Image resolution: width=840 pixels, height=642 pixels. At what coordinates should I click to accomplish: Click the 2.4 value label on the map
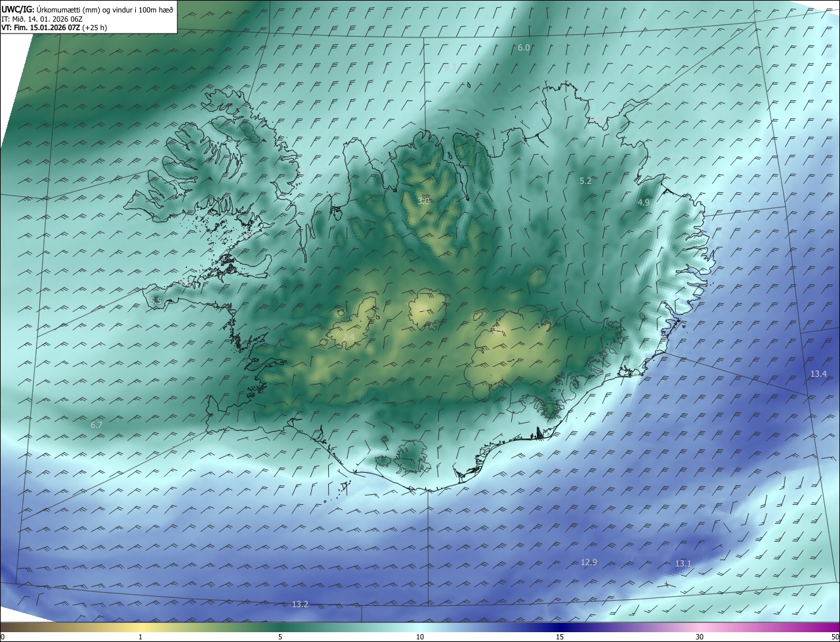(348, 337)
